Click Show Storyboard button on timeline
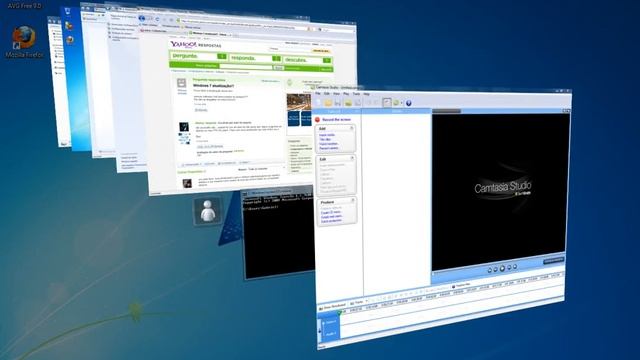Viewport: 640px width, 360px height. (332, 306)
